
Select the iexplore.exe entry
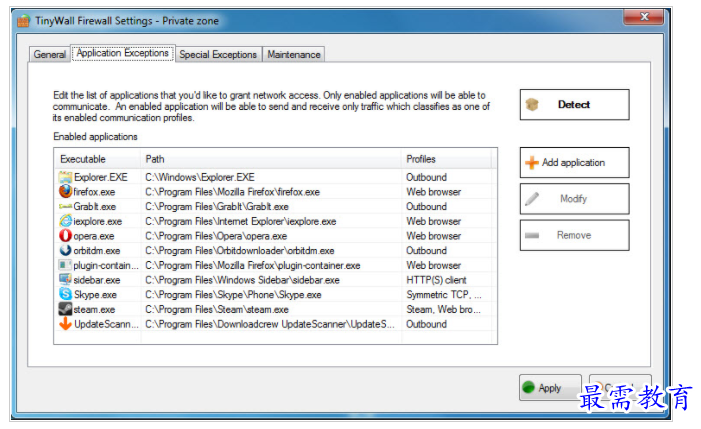[97, 221]
